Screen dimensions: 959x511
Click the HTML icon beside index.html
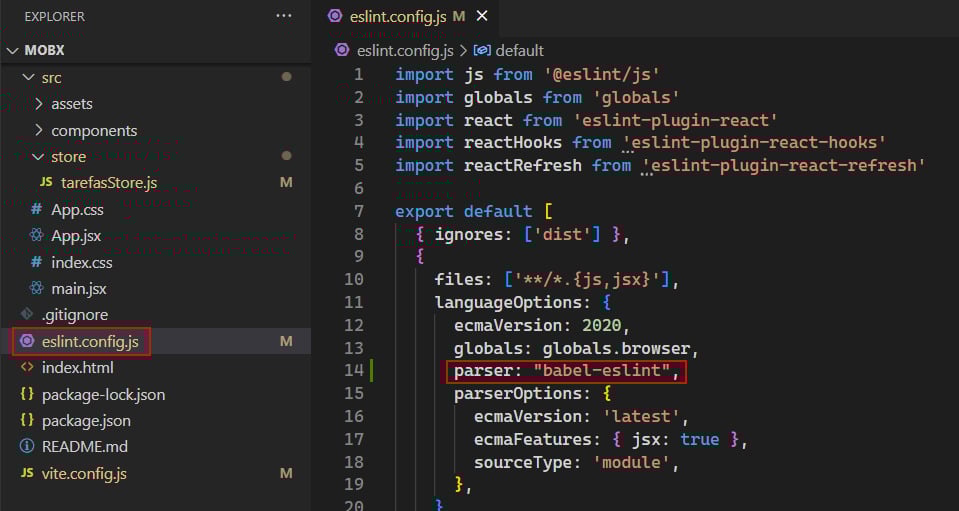pos(27,368)
